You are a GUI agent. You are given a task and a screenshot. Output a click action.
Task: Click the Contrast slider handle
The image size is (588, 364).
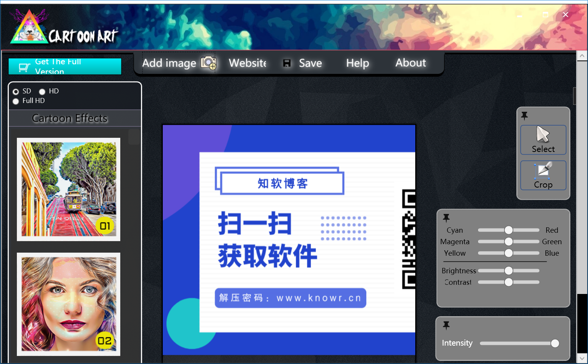click(509, 282)
